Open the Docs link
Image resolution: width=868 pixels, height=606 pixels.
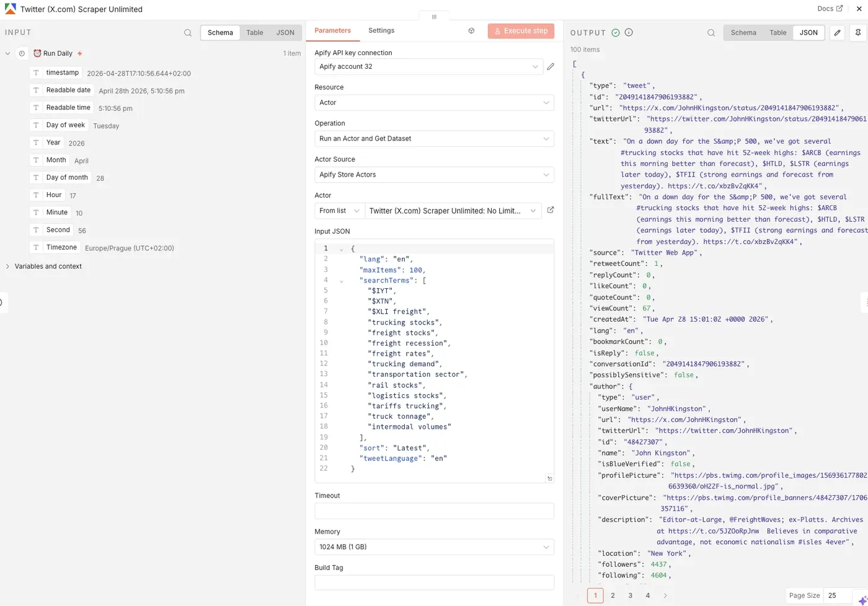[x=830, y=9]
